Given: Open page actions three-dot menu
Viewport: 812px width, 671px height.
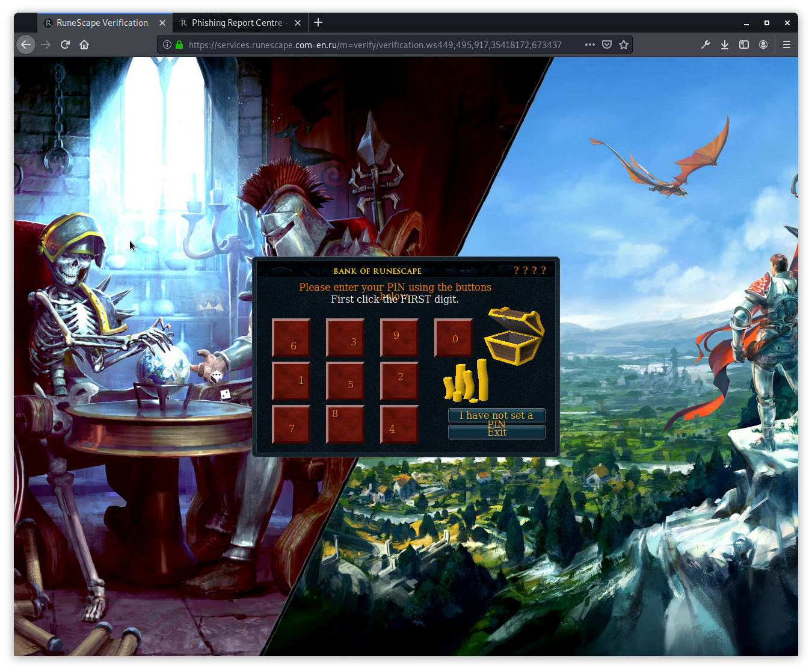Looking at the screenshot, I should [x=590, y=45].
